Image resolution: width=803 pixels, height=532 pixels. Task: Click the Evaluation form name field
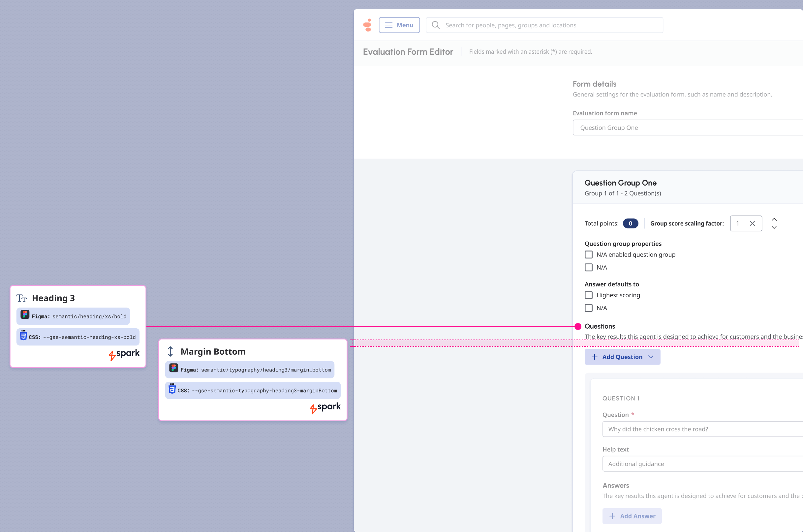point(688,128)
